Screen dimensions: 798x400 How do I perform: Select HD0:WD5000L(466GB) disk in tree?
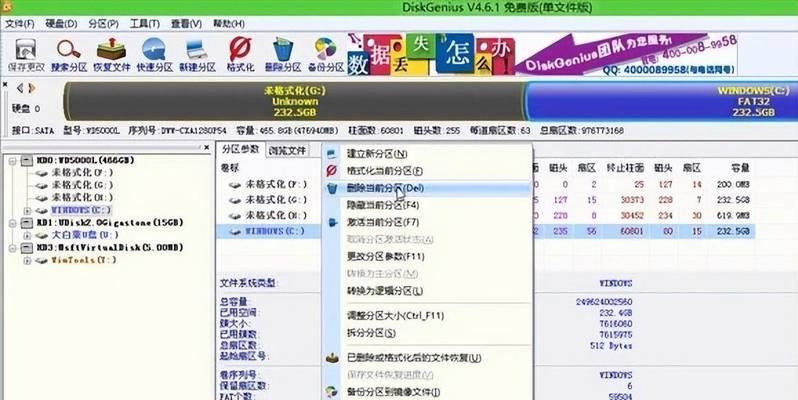[85, 160]
